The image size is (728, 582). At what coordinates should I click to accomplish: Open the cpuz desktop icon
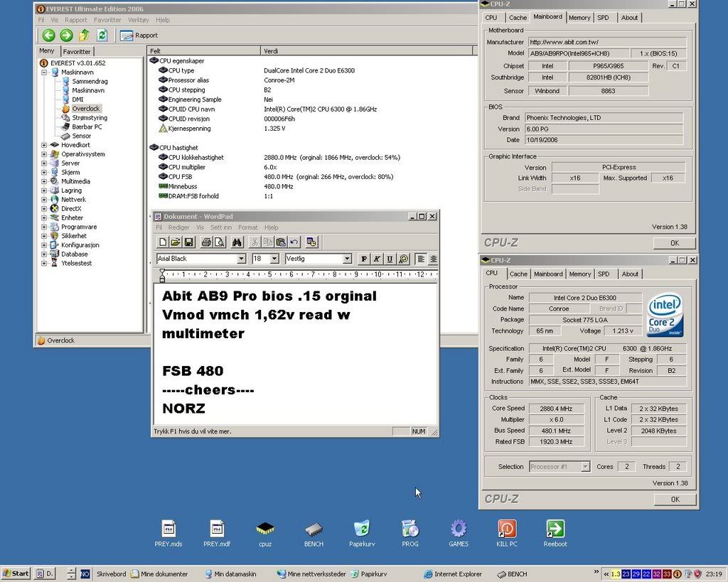(265, 529)
